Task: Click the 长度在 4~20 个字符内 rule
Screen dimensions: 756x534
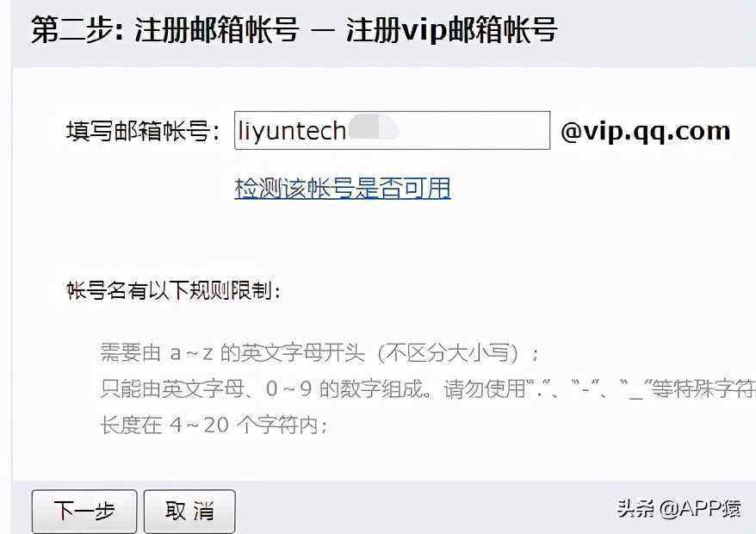Action: point(214,425)
